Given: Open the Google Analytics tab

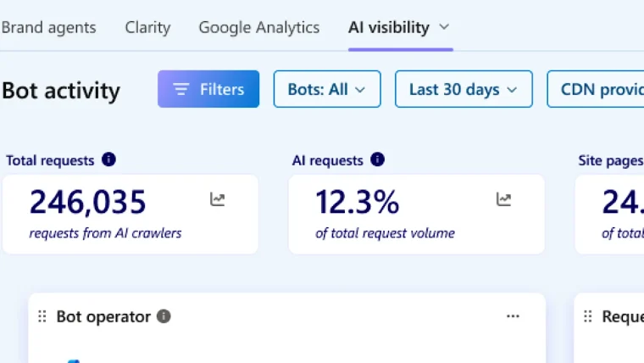Looking at the screenshot, I should click(258, 27).
